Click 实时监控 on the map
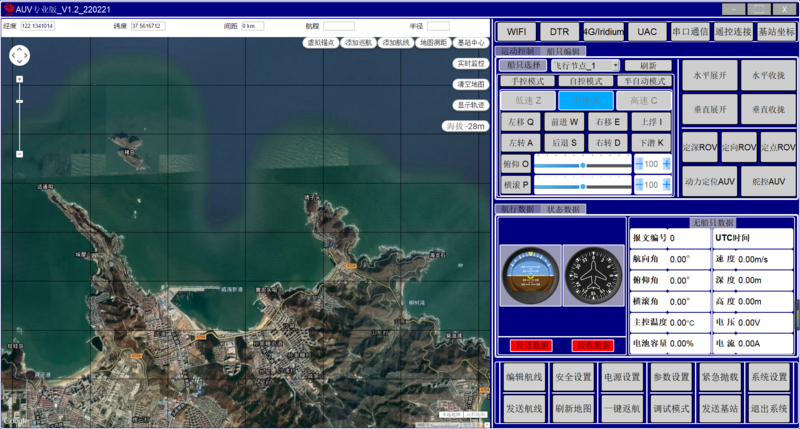This screenshot has height=429, width=800. [x=470, y=63]
